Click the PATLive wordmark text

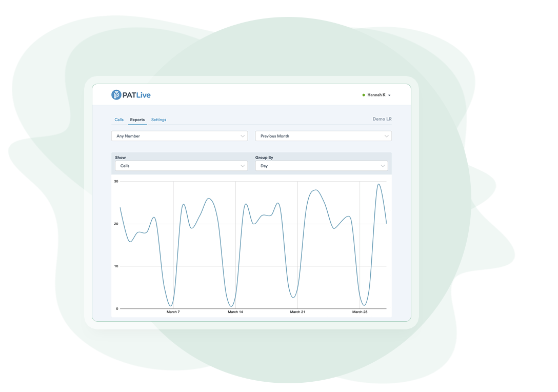(136, 95)
